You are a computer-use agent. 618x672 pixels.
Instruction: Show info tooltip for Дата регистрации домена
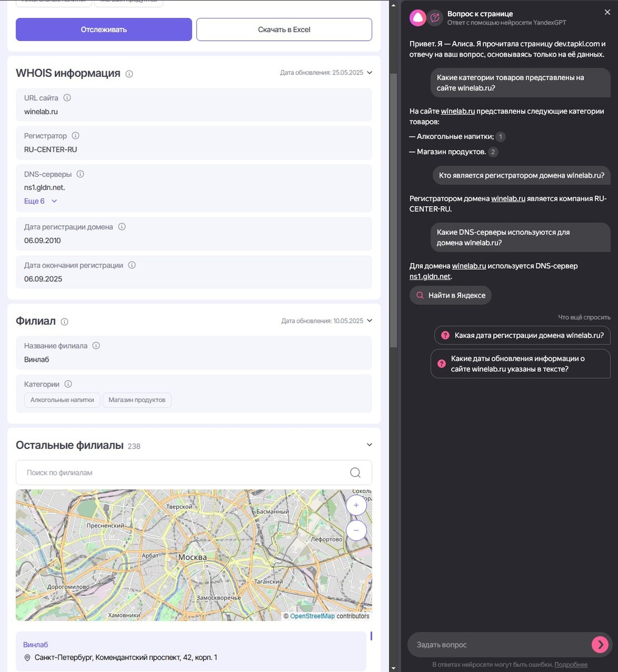pos(121,227)
